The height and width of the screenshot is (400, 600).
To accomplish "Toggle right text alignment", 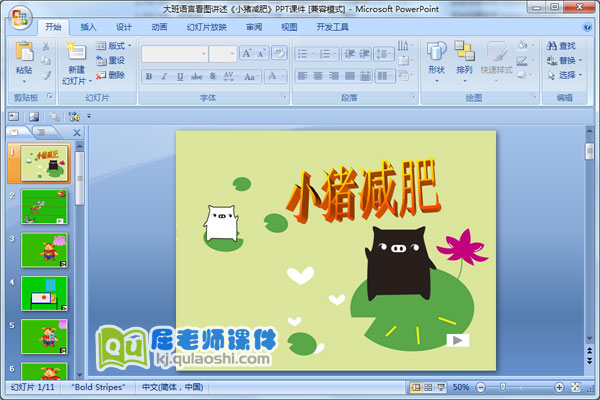I will [334, 76].
